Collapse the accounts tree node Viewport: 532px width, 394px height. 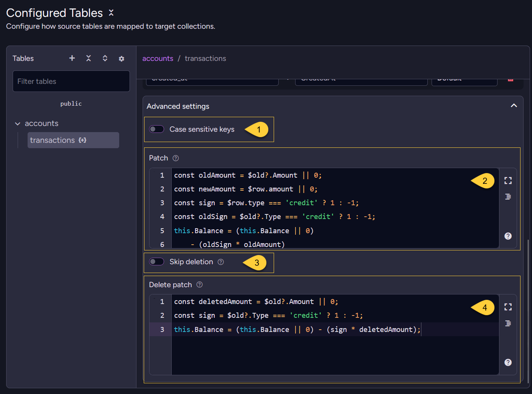[x=17, y=124]
